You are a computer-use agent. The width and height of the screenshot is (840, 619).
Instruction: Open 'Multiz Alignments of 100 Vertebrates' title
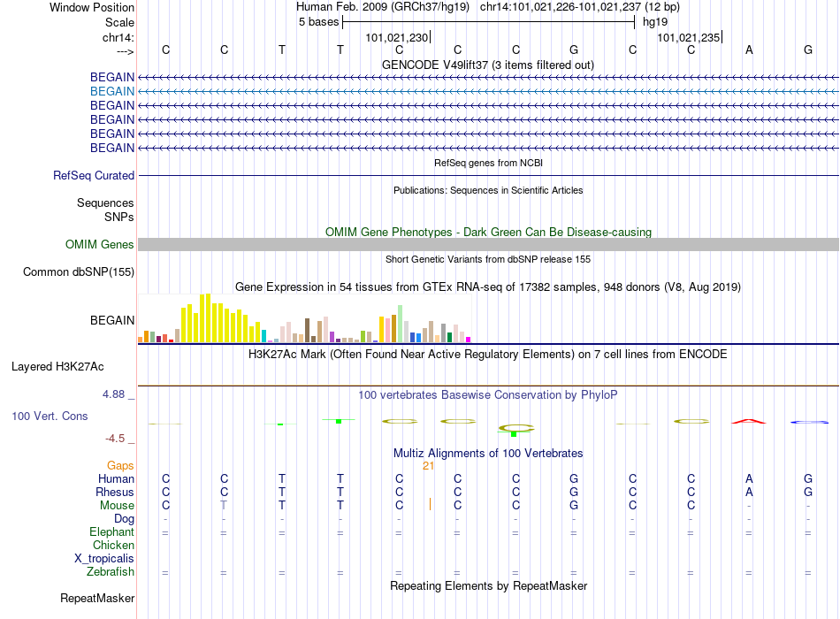[x=488, y=454]
